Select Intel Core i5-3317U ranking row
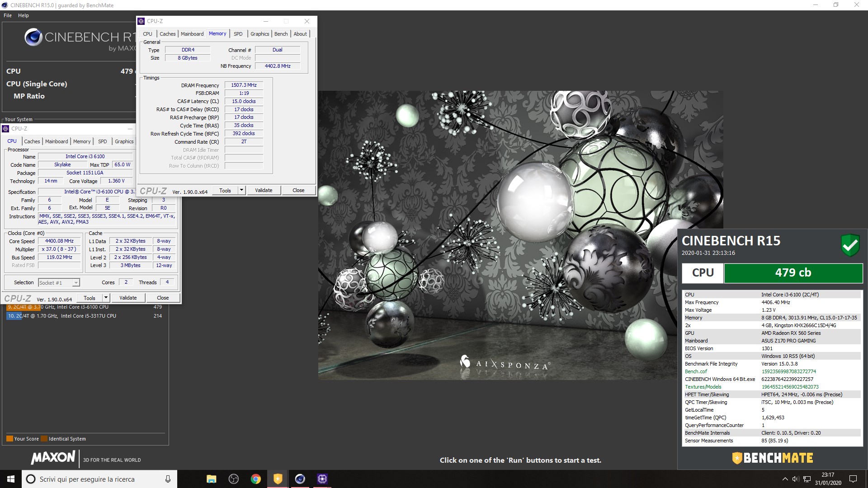This screenshot has width=868, height=488. point(85,316)
